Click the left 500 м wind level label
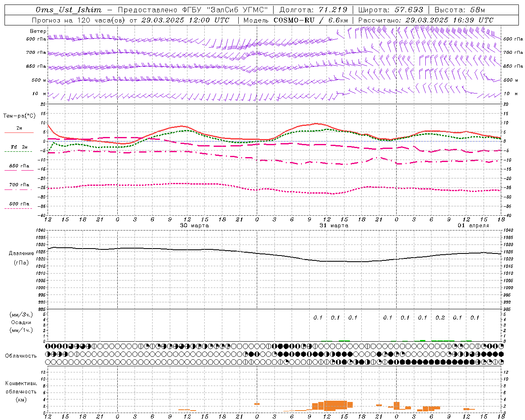The image size is (525, 420). coord(39,80)
